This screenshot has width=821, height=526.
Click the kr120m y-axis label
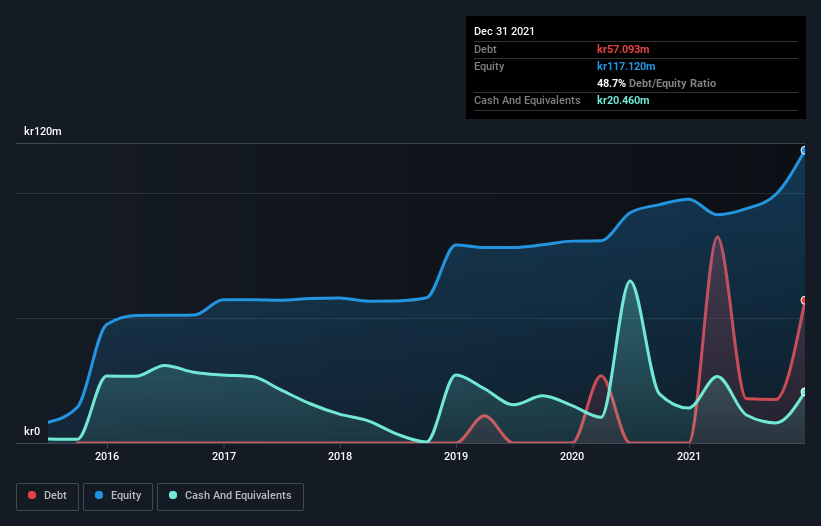coord(42,131)
